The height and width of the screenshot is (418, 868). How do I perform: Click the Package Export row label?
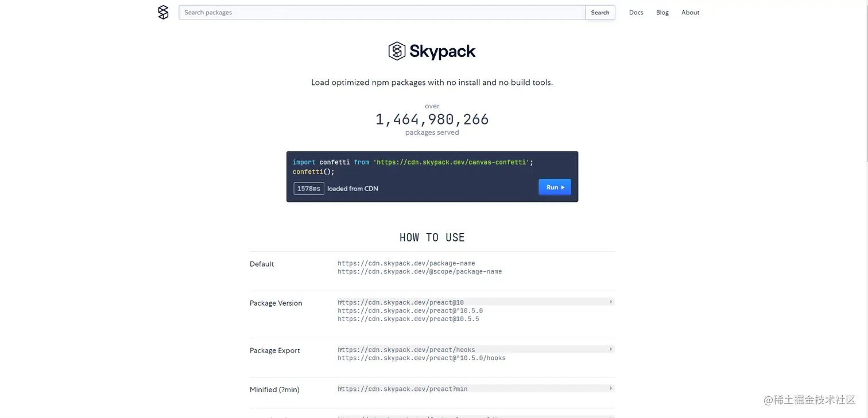click(x=274, y=350)
